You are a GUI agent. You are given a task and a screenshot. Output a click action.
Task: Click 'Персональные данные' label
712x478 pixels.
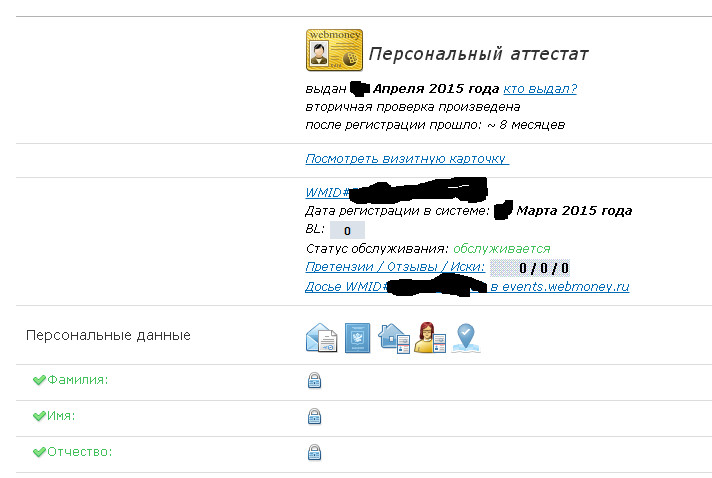click(108, 335)
